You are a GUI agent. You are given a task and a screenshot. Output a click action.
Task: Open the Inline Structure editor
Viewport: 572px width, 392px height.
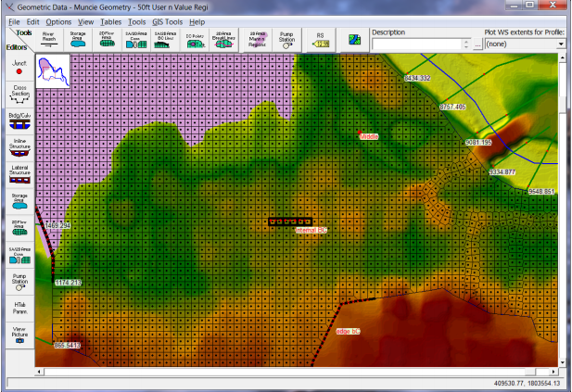(x=19, y=146)
